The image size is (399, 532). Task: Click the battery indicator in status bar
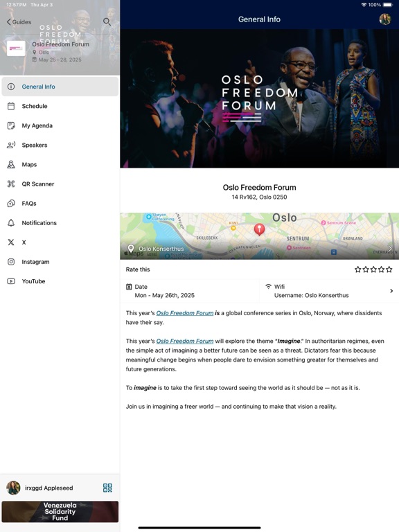tap(387, 5)
